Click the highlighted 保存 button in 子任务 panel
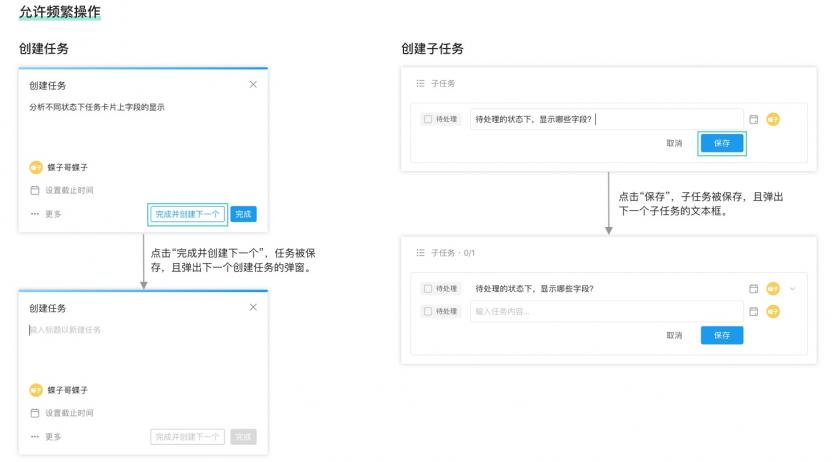The width and height of the screenshot is (840, 462). (722, 143)
